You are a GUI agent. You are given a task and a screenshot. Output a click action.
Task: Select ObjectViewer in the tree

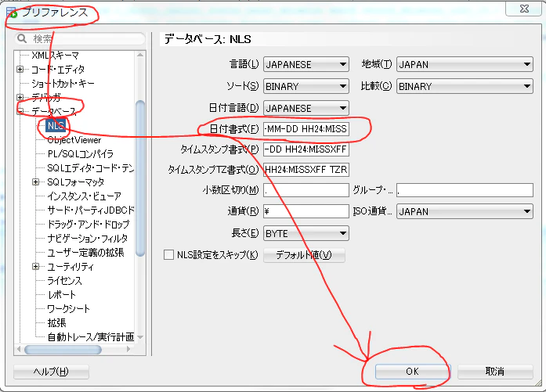(x=74, y=140)
